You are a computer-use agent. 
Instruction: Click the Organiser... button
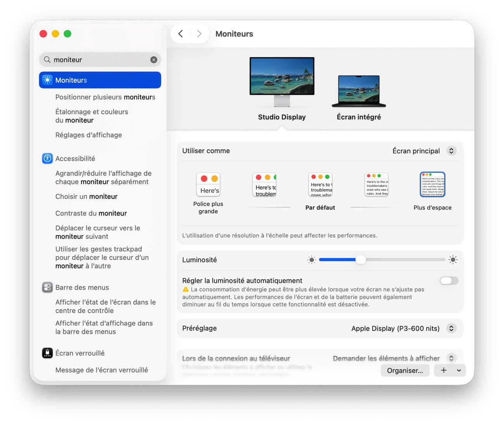[405, 371]
